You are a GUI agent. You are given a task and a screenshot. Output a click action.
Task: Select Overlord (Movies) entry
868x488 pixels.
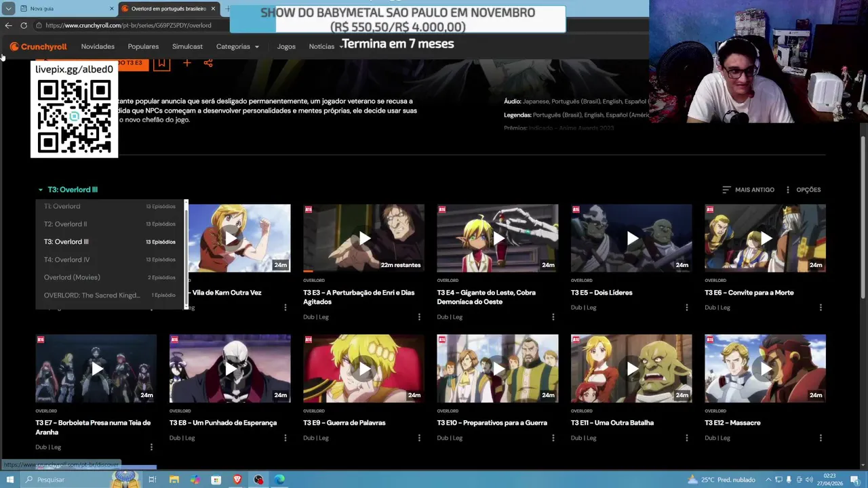pos(110,277)
